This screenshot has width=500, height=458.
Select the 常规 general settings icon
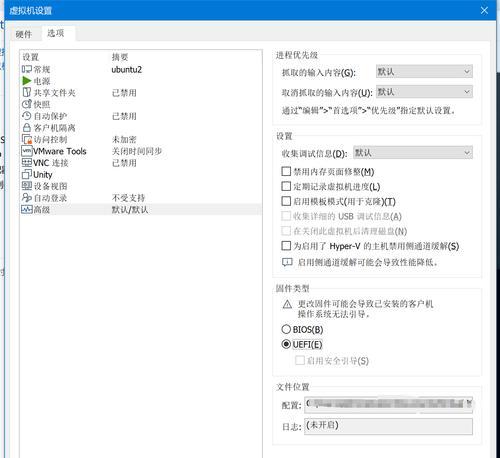point(27,69)
